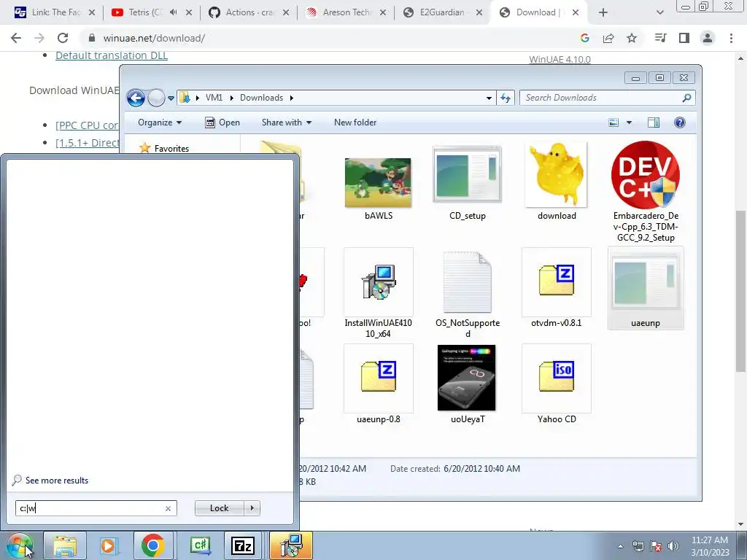Open the bAWLS file in Downloads
Viewport: 747px width, 560px height.
click(379, 183)
